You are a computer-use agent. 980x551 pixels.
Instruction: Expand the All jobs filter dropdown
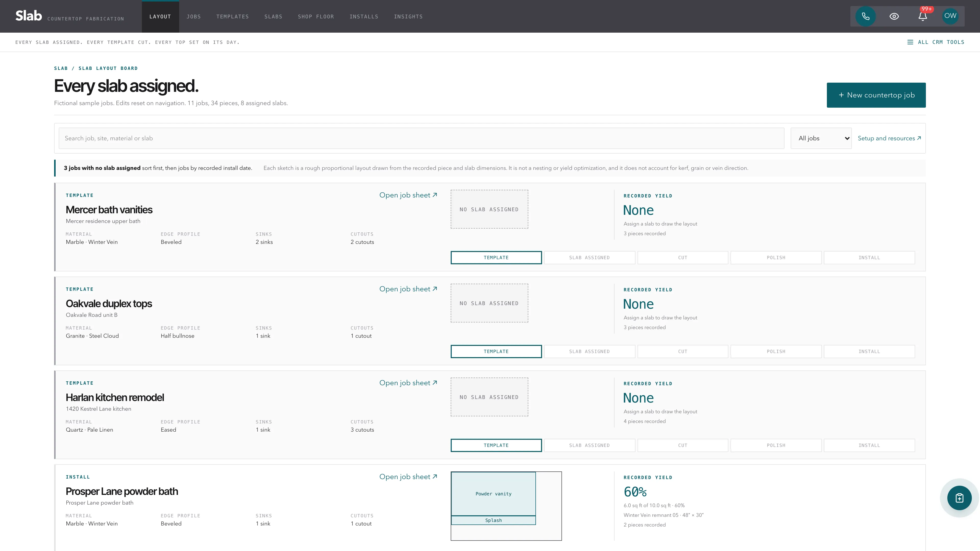click(821, 139)
